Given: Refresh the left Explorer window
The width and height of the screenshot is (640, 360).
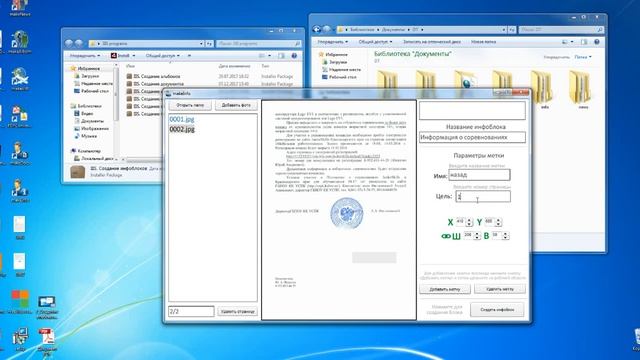Looking at the screenshot, I should tap(209, 44).
